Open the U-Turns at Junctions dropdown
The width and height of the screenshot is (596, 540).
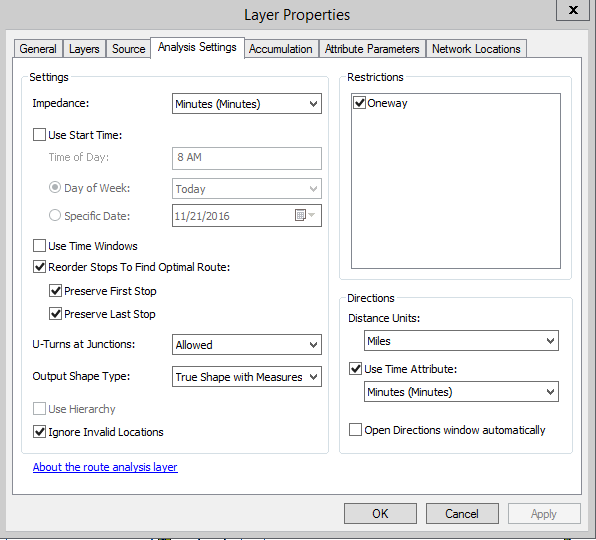pos(247,345)
